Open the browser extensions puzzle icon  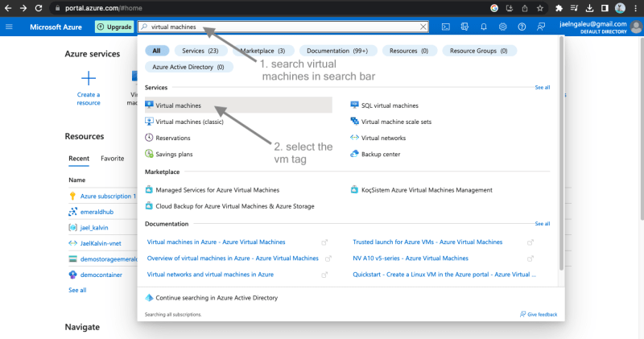point(559,8)
